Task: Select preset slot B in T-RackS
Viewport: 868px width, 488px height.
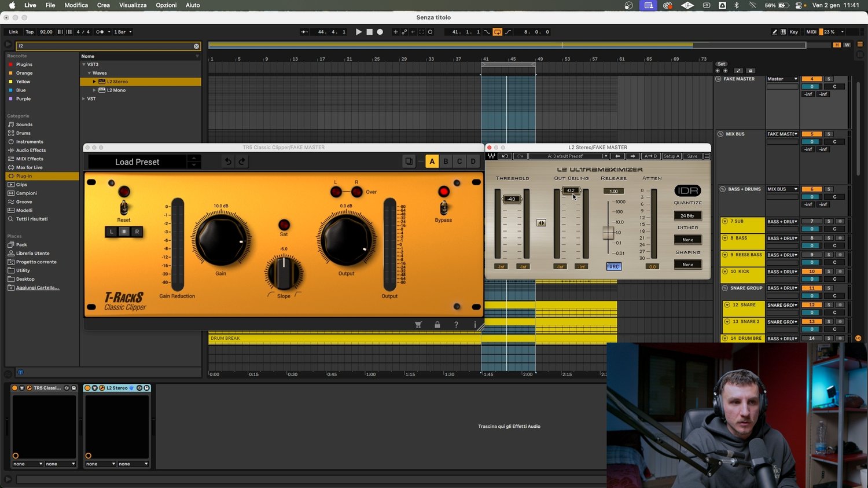Action: coord(446,162)
